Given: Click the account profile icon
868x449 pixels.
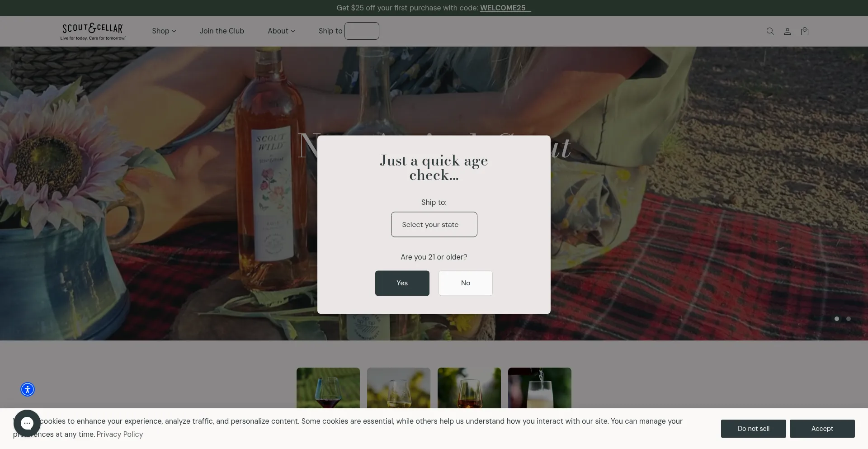Looking at the screenshot, I should pos(787,31).
